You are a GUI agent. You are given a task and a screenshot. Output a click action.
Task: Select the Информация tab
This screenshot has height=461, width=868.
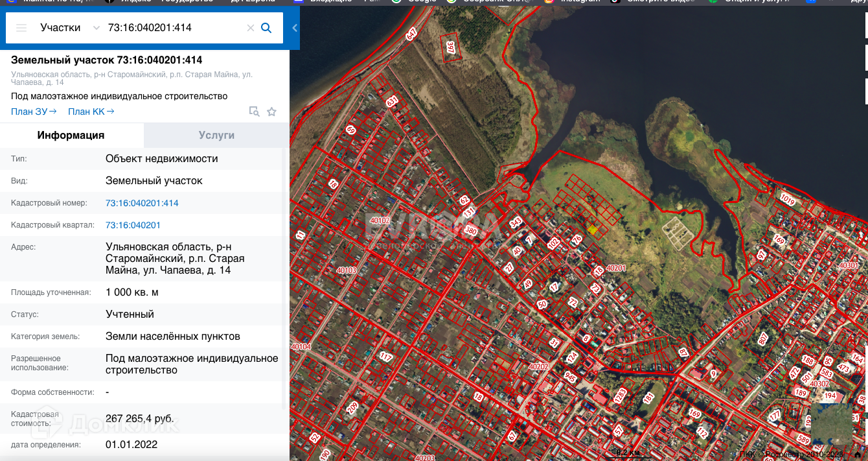click(x=71, y=136)
